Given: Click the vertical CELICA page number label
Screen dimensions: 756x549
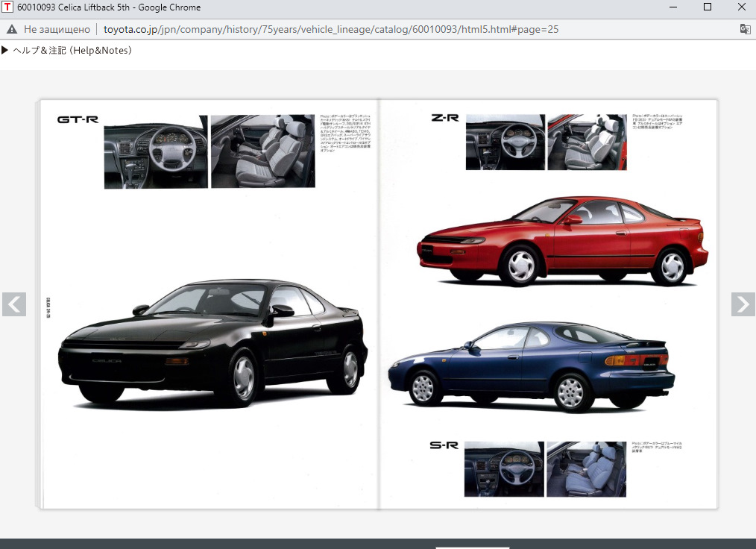Looking at the screenshot, I should (x=48, y=308).
